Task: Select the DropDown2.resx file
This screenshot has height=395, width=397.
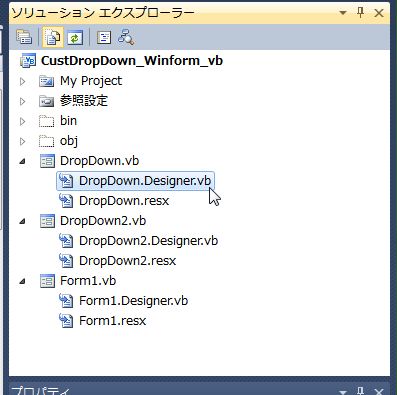Action: pyautogui.click(x=127, y=261)
